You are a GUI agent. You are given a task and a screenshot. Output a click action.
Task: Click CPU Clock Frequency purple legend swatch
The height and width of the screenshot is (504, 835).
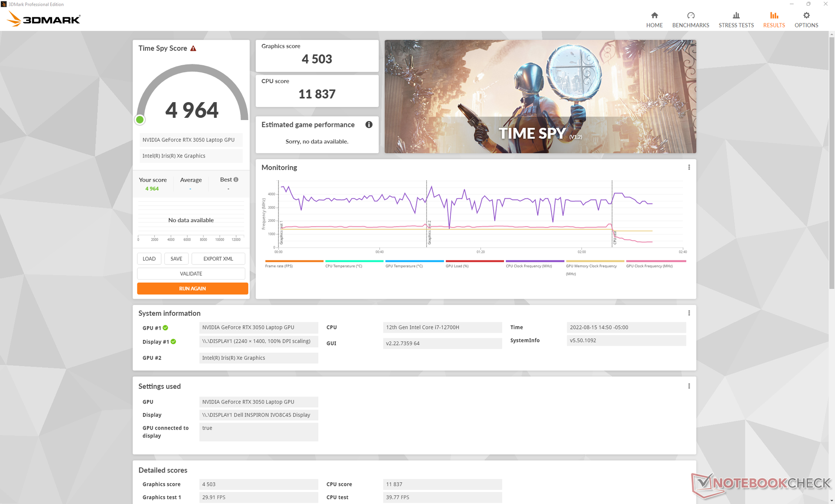[534, 261]
